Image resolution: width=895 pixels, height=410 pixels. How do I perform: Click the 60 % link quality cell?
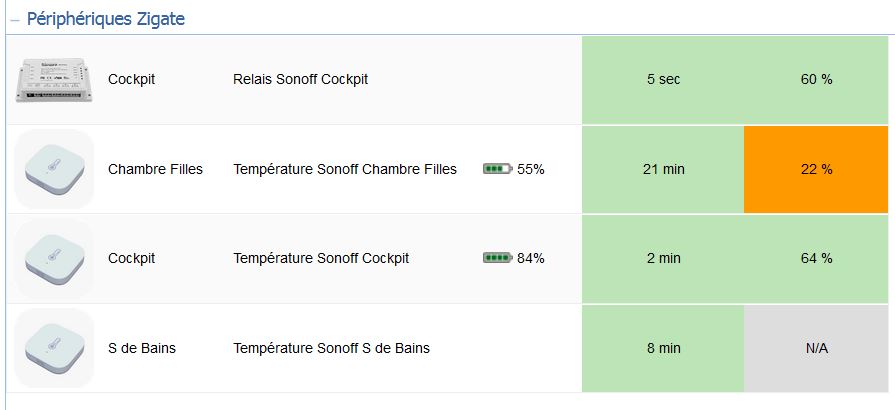coord(816,80)
